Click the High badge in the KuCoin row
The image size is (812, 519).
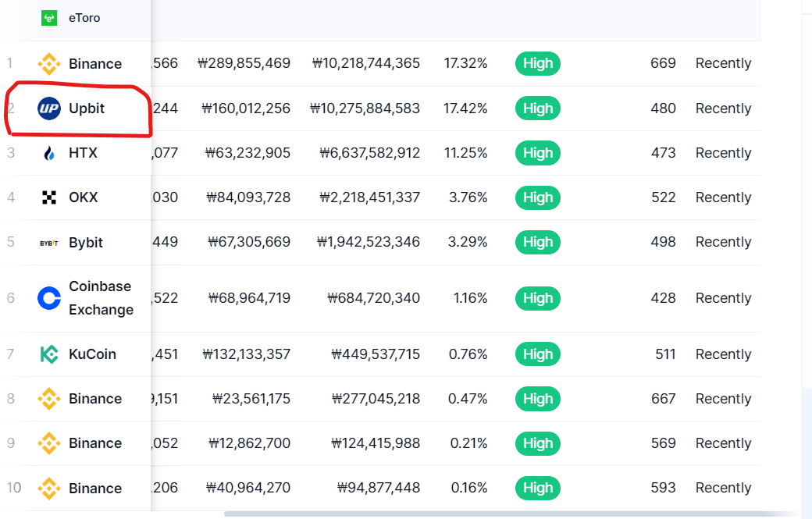pos(537,354)
